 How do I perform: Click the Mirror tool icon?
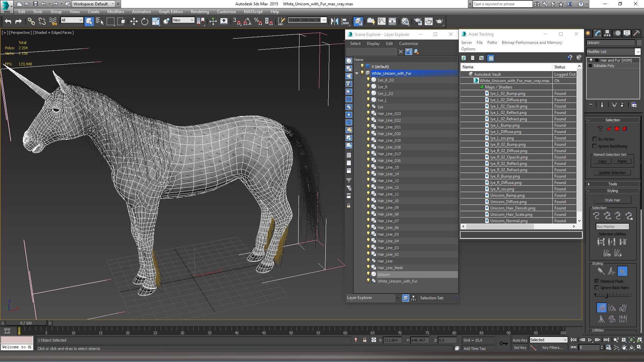pyautogui.click(x=334, y=21)
